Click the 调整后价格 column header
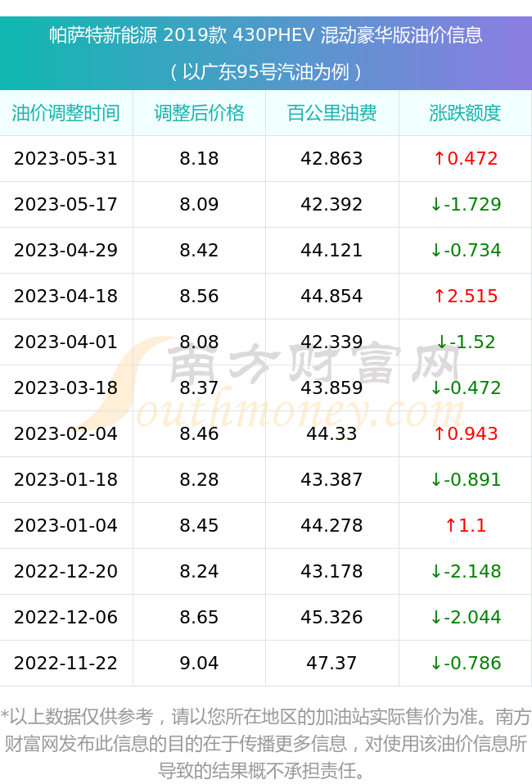The height and width of the screenshot is (784, 532). click(x=199, y=113)
